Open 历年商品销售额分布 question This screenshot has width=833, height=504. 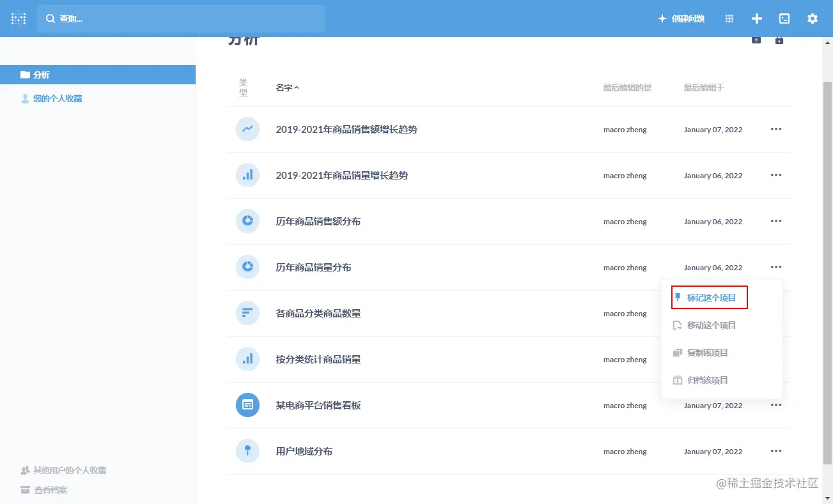pos(318,221)
